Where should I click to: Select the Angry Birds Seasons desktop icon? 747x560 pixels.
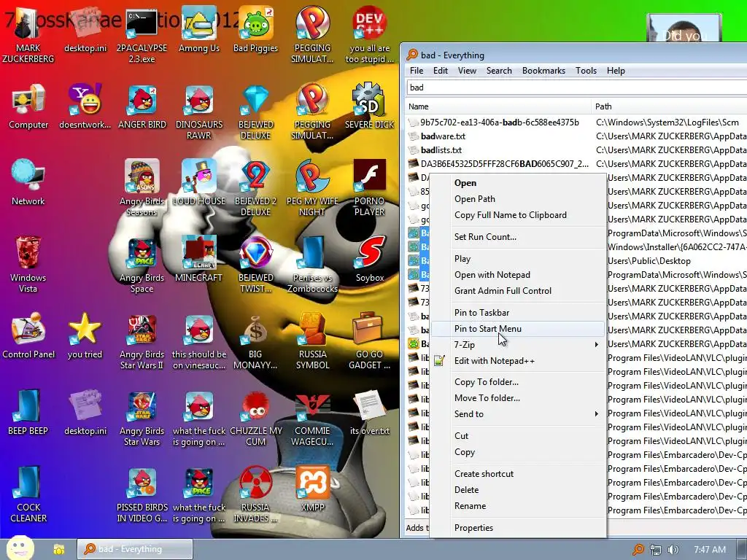click(x=142, y=189)
